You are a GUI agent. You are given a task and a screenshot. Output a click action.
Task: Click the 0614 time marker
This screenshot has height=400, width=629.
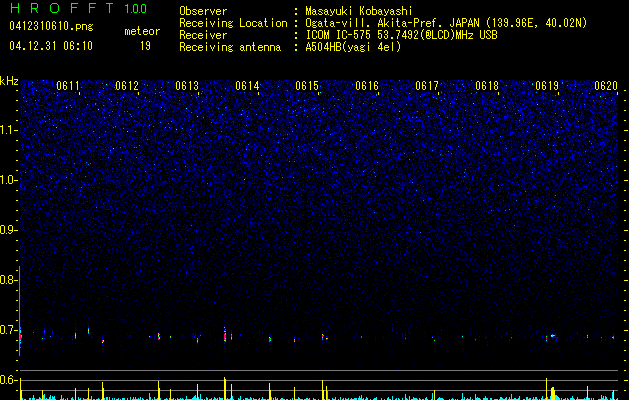pos(247,86)
